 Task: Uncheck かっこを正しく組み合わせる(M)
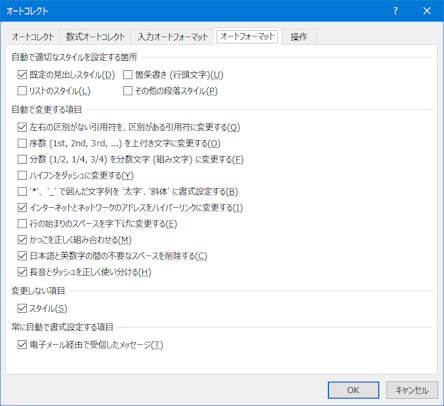pos(22,240)
